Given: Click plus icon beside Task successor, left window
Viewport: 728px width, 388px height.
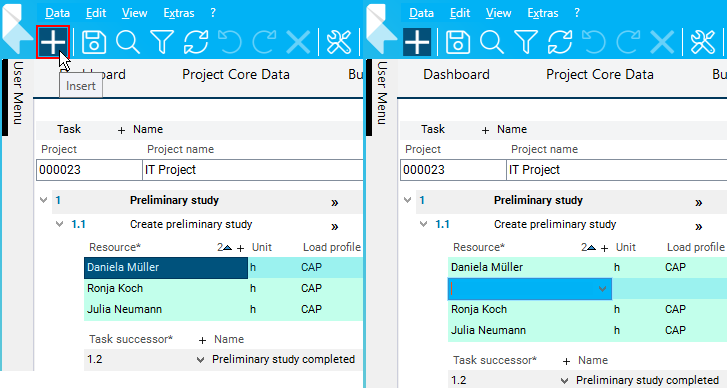Looking at the screenshot, I should [202, 341].
